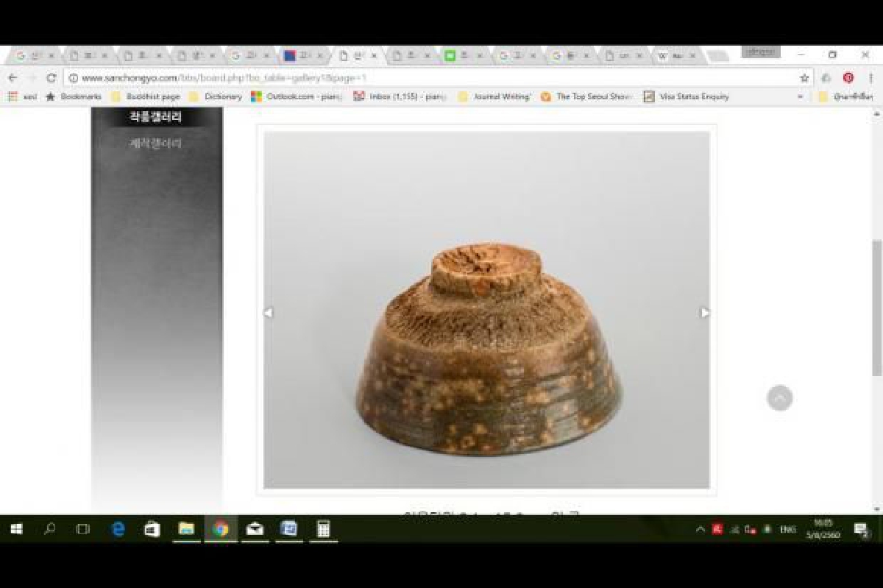This screenshot has height=588, width=883.
Task: Show the previous gallery image arrow
Action: (x=268, y=313)
